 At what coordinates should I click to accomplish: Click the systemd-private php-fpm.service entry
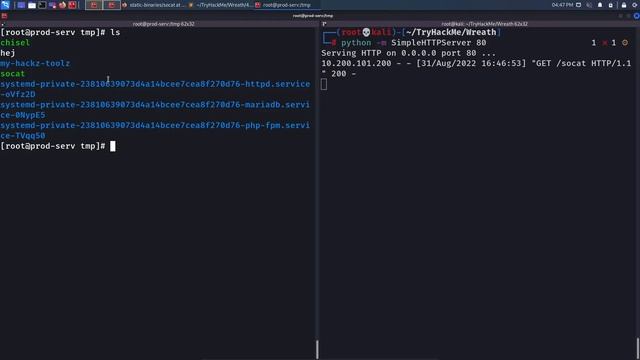[x=155, y=130]
